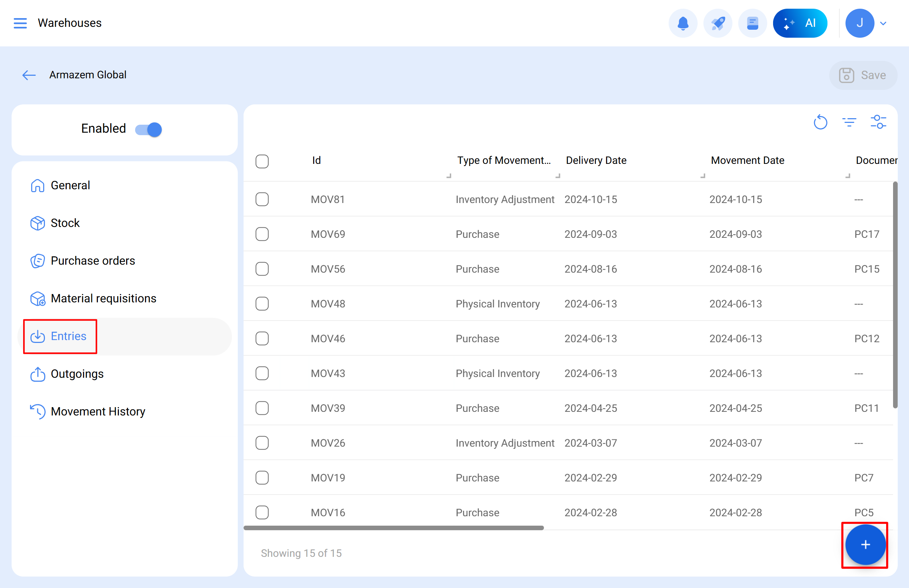The width and height of the screenshot is (909, 588).
Task: Open the table filter options
Action: (x=850, y=122)
